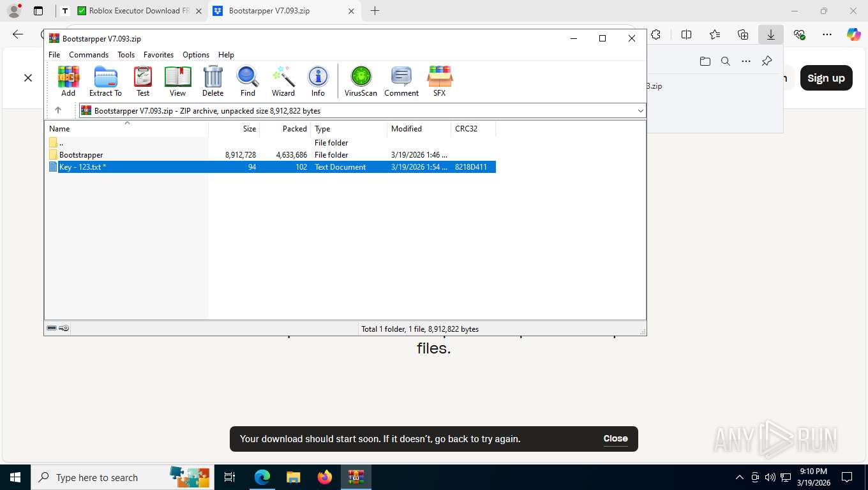Image resolution: width=868 pixels, height=490 pixels.
Task: Open the tab actions menu icon
Action: click(38, 11)
